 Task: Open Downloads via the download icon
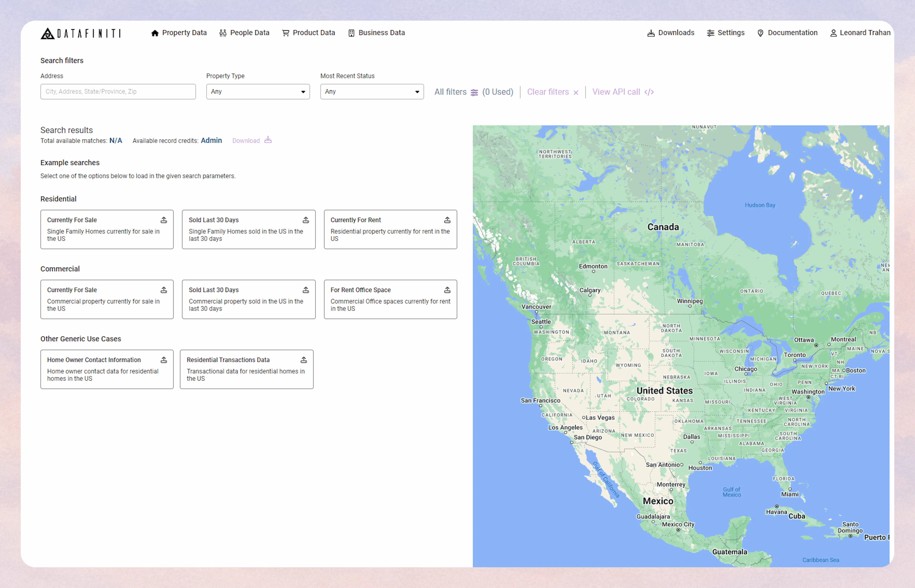pos(651,33)
